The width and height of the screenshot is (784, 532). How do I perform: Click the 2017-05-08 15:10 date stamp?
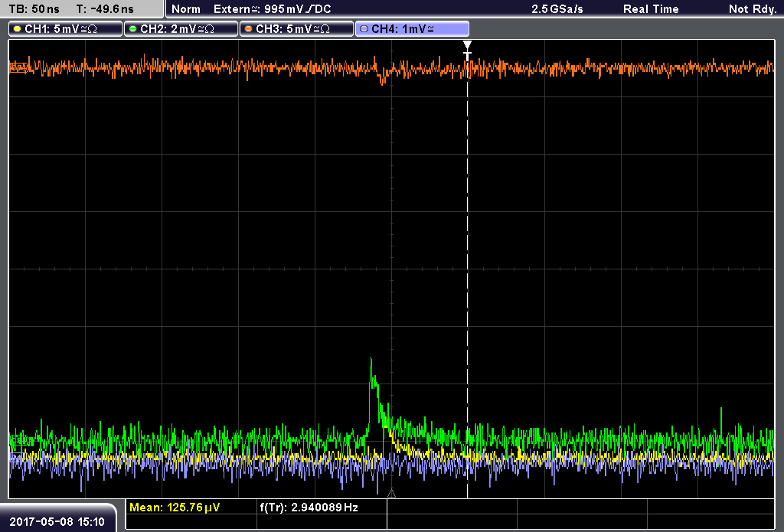(57, 522)
